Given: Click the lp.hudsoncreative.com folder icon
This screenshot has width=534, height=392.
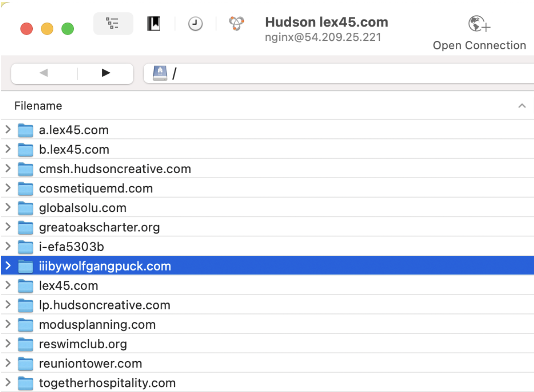Looking at the screenshot, I should (25, 305).
